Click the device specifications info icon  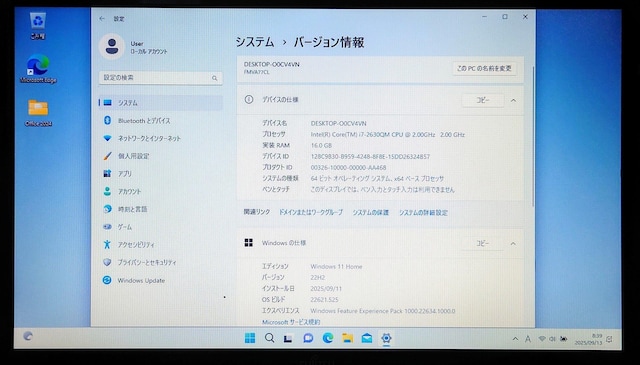pos(249,99)
